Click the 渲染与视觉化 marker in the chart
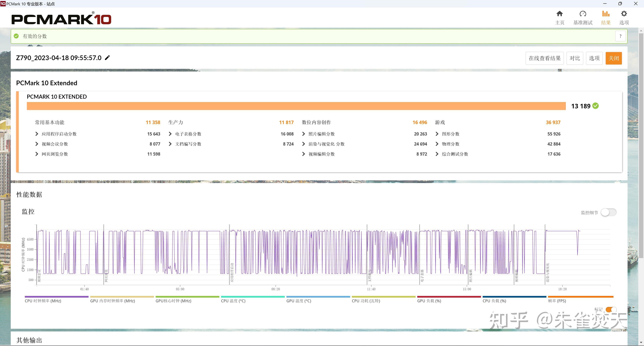This screenshot has height=346, width=644. pyautogui.click(x=548, y=272)
